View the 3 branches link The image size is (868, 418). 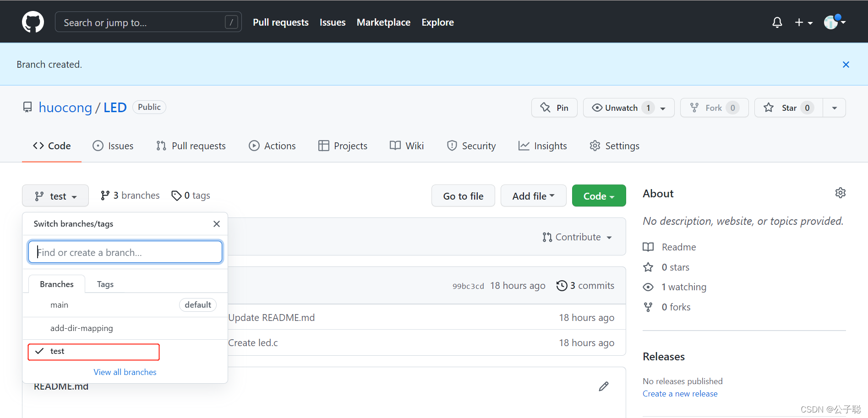click(x=130, y=195)
